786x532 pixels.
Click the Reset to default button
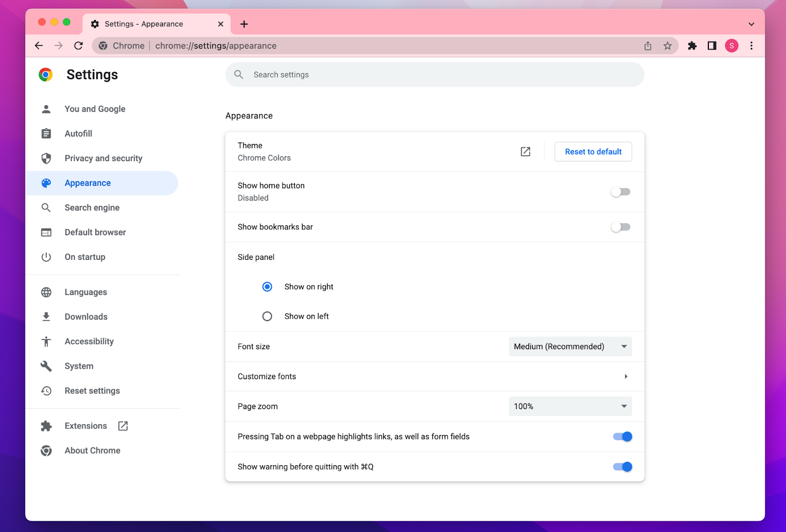592,151
